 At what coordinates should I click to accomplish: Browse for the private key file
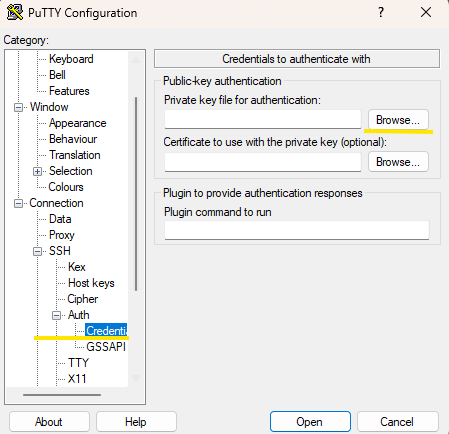[x=398, y=120]
